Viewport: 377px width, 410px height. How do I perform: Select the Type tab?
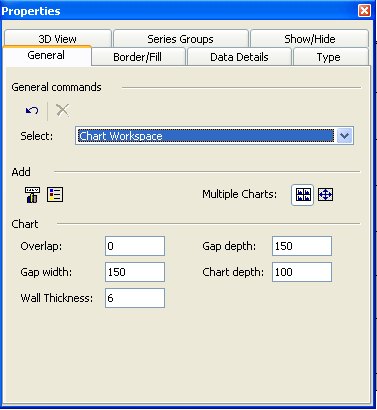[x=331, y=57]
